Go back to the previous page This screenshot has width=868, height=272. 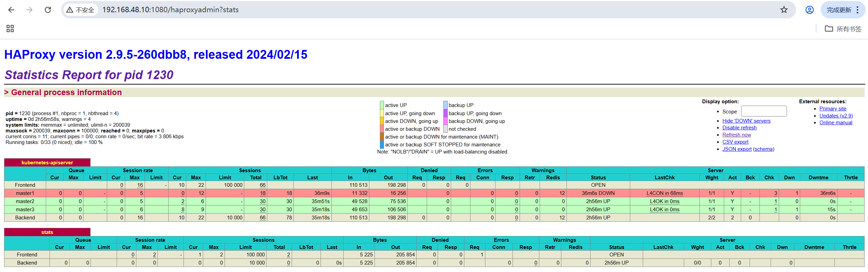pyautogui.click(x=11, y=10)
